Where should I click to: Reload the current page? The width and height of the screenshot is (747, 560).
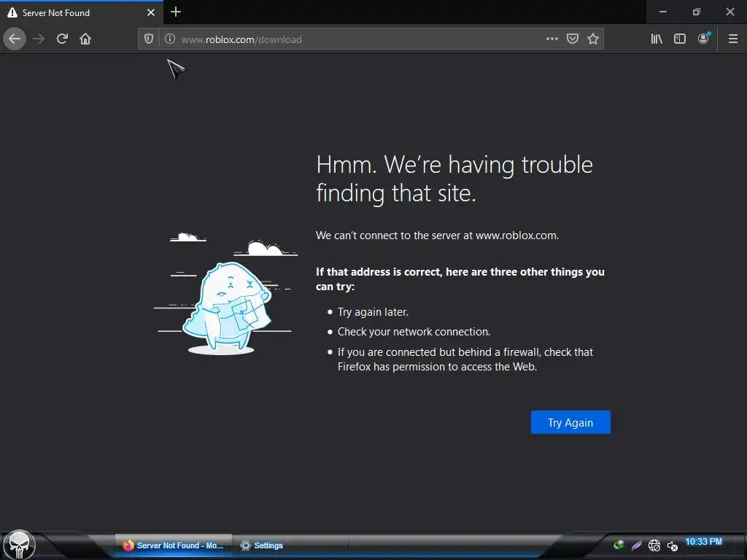point(62,39)
